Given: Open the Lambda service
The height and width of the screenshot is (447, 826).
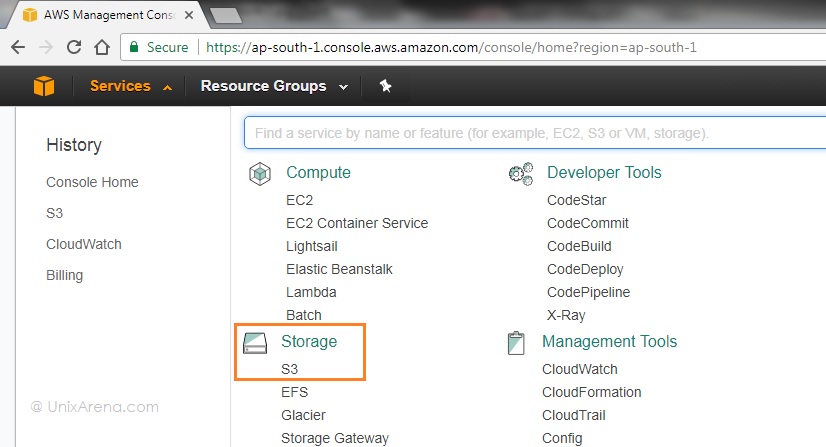Looking at the screenshot, I should point(311,292).
